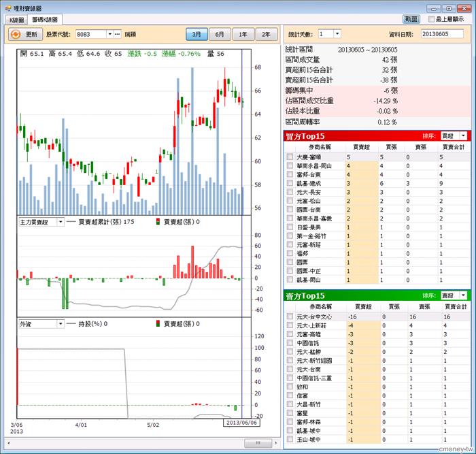This screenshot has width=476, height=454.
Task: Sort seller table by 買張 header
Action: coord(394,307)
